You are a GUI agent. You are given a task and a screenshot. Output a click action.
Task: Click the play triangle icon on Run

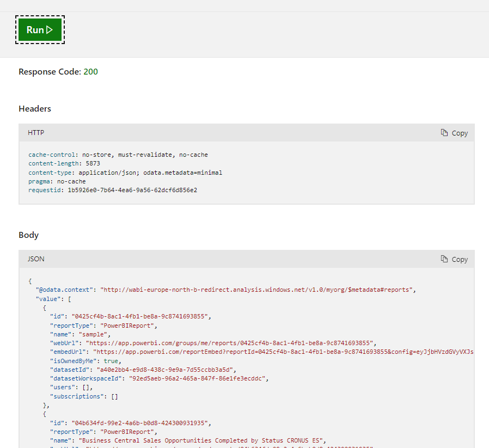click(49, 30)
